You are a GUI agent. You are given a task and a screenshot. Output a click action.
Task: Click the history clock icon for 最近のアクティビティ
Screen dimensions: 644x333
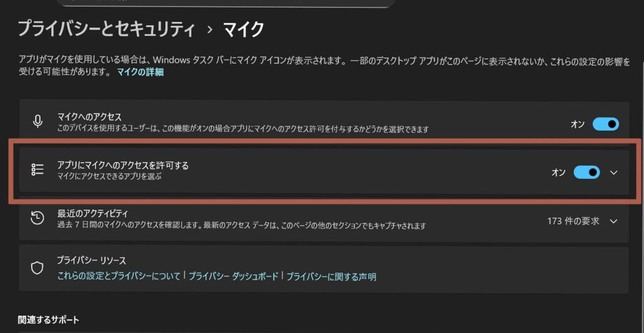pyautogui.click(x=38, y=218)
